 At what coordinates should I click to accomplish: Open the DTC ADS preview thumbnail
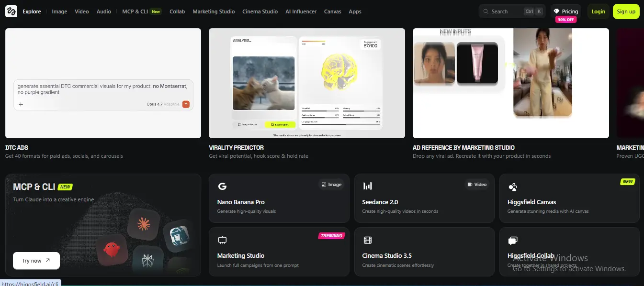103,83
